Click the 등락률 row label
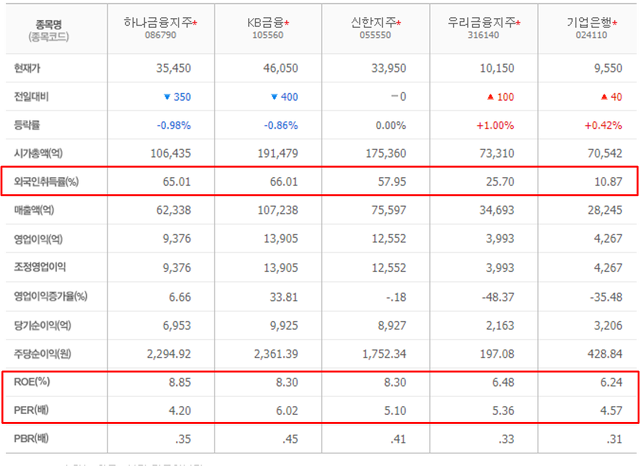The image size is (640, 466). point(27,125)
